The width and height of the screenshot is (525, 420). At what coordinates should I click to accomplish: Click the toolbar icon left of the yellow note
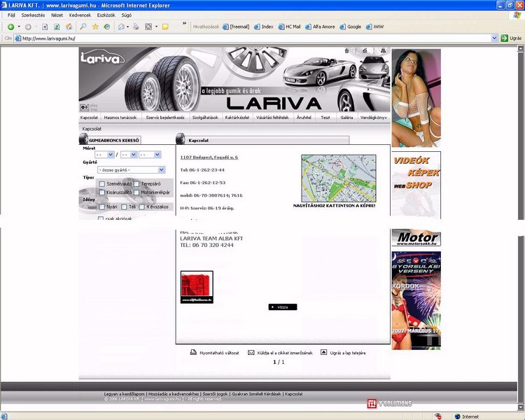point(148,27)
